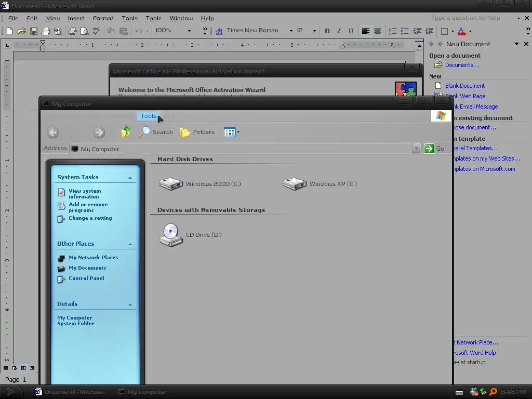The width and height of the screenshot is (532, 399).
Task: Click the Folders button in My Computer
Action: [x=197, y=132]
